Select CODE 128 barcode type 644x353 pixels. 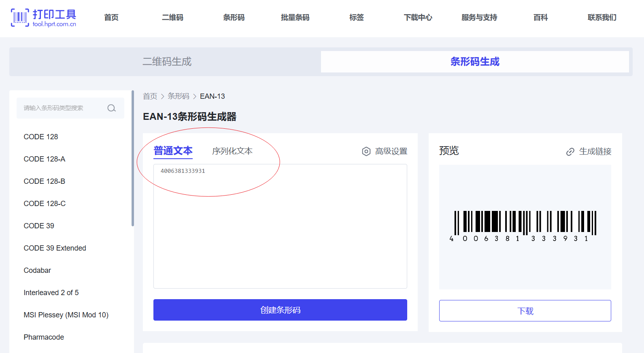click(x=41, y=137)
